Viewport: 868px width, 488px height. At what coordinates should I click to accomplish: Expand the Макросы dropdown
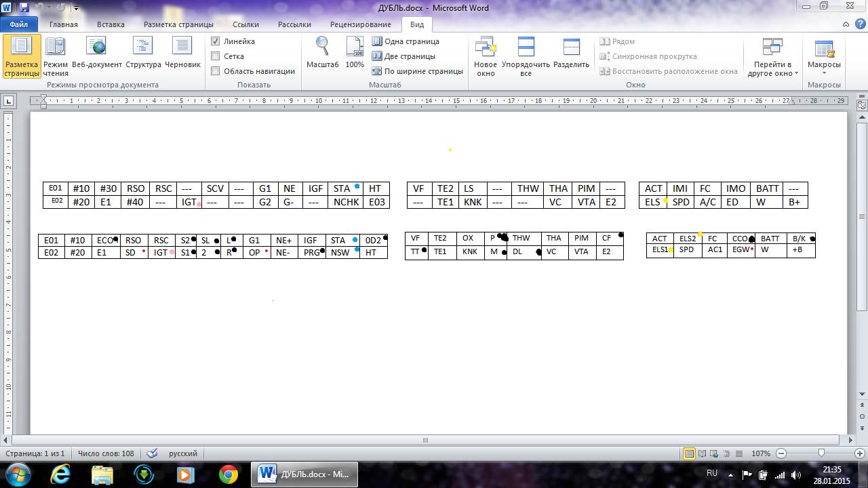tap(824, 73)
